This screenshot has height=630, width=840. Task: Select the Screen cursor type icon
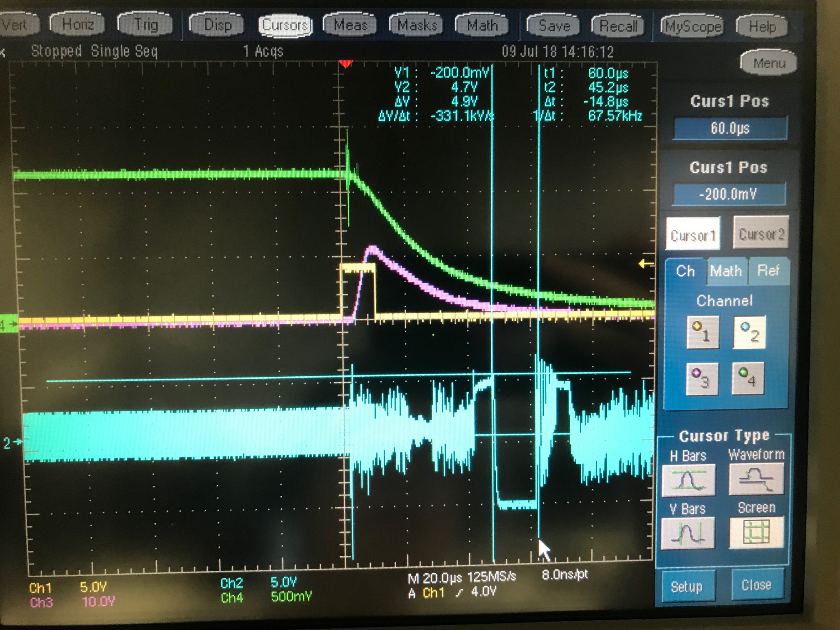756,532
